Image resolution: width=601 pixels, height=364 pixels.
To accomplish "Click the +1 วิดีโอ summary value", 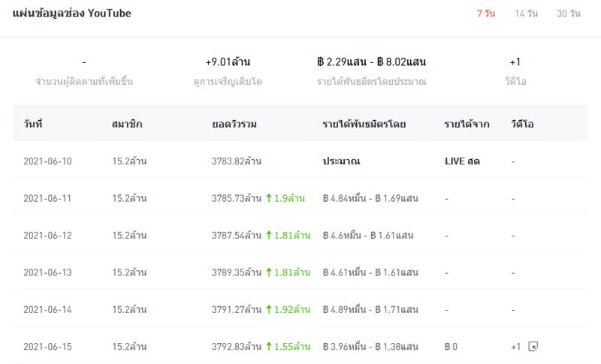I will click(515, 62).
